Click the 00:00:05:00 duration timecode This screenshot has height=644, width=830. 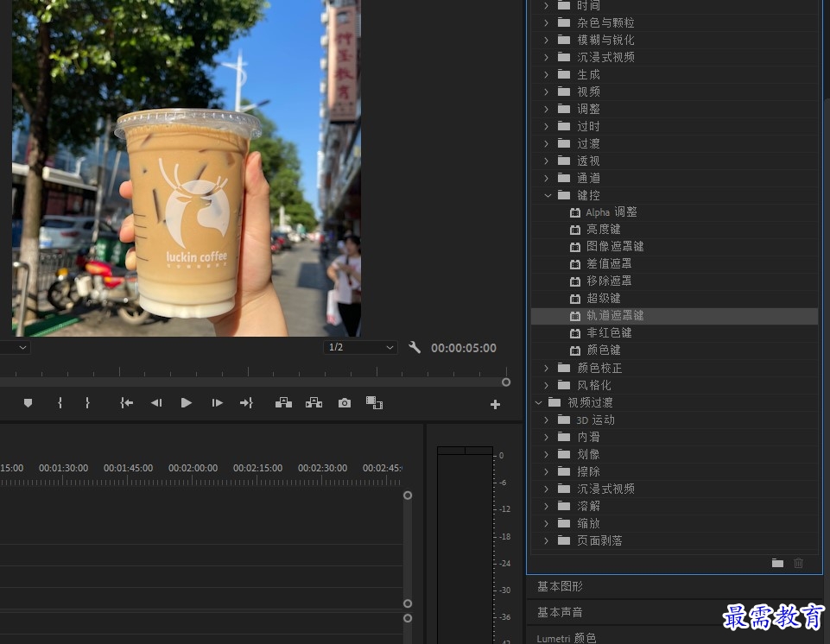(464, 348)
